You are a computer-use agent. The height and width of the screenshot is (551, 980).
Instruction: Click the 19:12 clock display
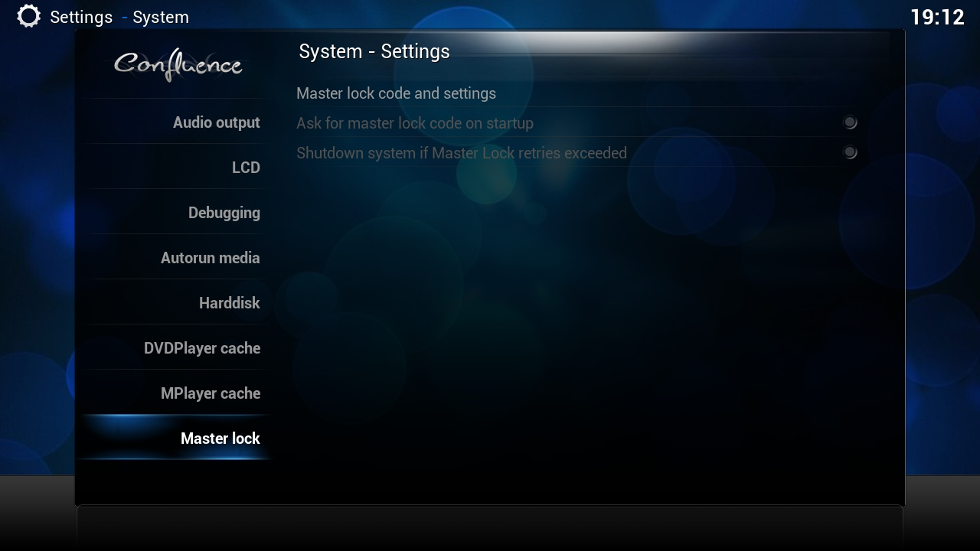pos(937,17)
